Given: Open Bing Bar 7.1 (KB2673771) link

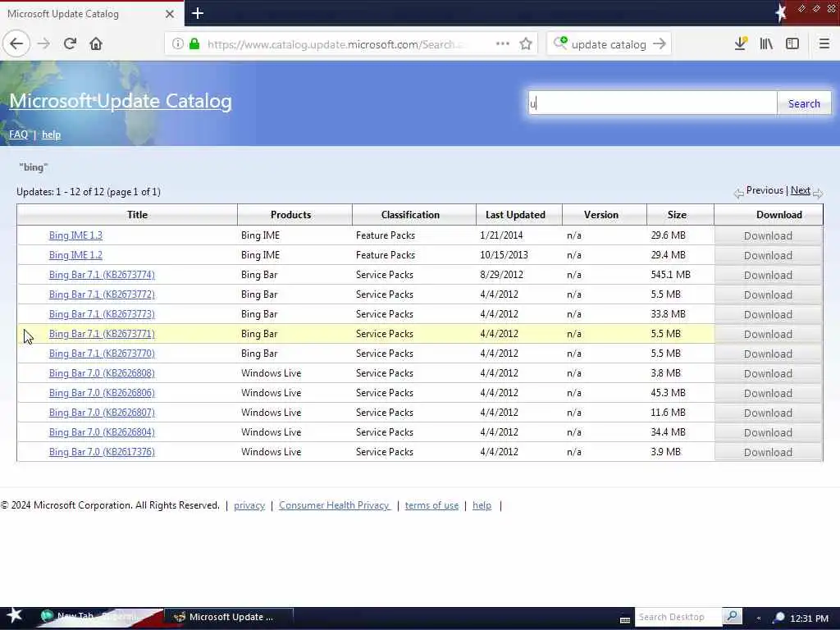Looking at the screenshot, I should coord(102,334).
